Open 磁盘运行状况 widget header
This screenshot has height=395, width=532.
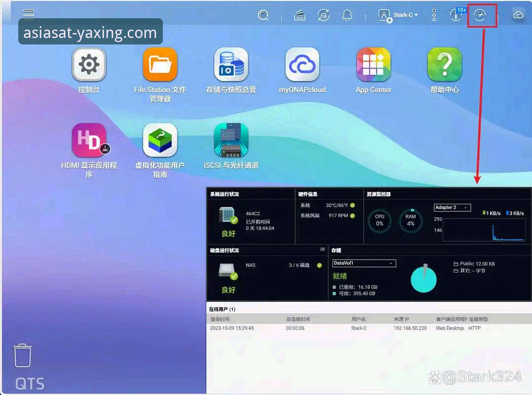pos(224,250)
